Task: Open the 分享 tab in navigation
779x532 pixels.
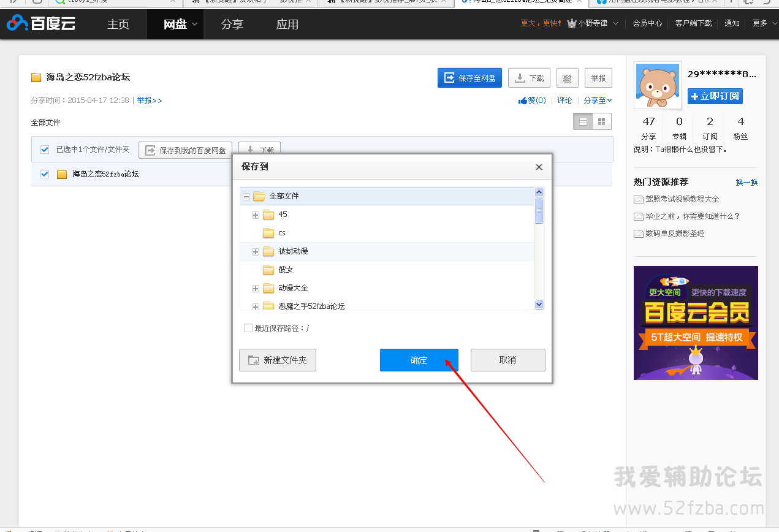Action: pyautogui.click(x=232, y=25)
